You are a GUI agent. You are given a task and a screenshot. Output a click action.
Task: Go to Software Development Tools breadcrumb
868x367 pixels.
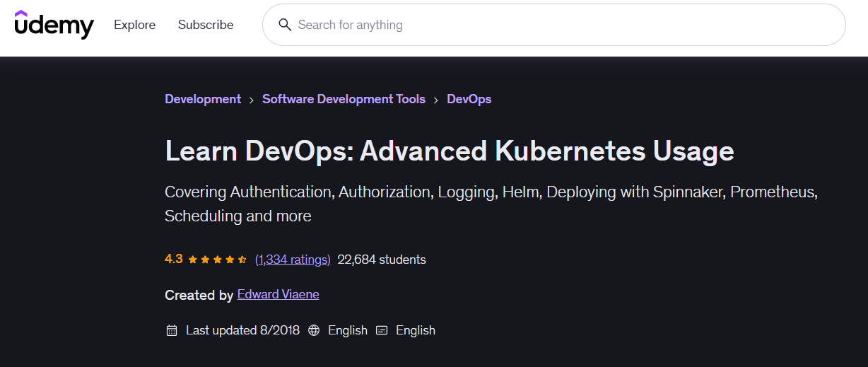(x=344, y=99)
